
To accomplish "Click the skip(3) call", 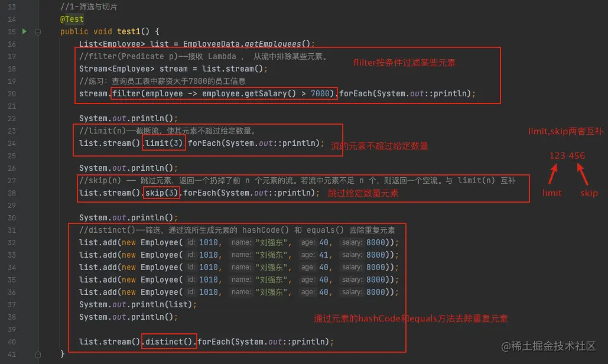I will pos(161,193).
